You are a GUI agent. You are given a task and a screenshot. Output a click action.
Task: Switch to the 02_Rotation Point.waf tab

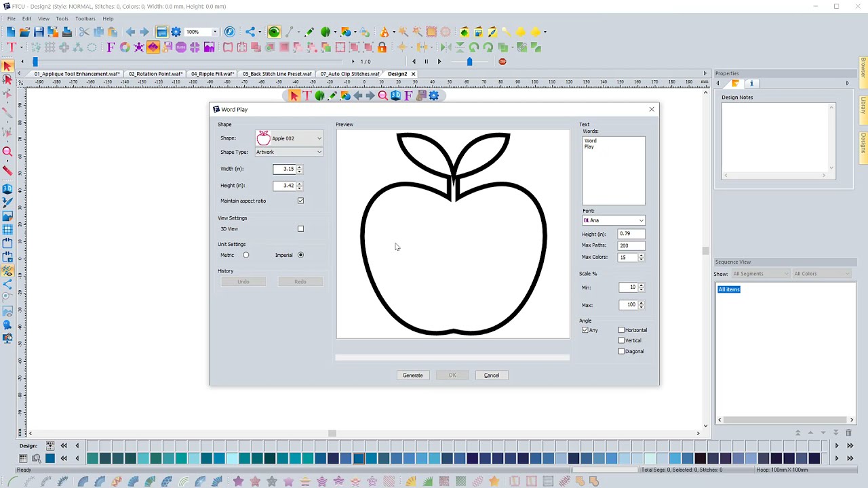tap(156, 74)
